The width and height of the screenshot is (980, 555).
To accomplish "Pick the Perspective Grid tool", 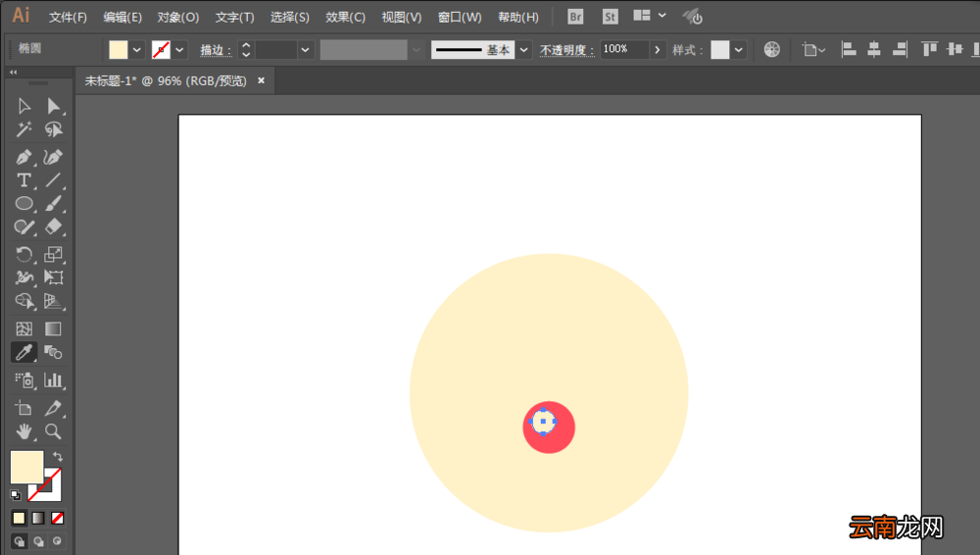I will (x=54, y=301).
